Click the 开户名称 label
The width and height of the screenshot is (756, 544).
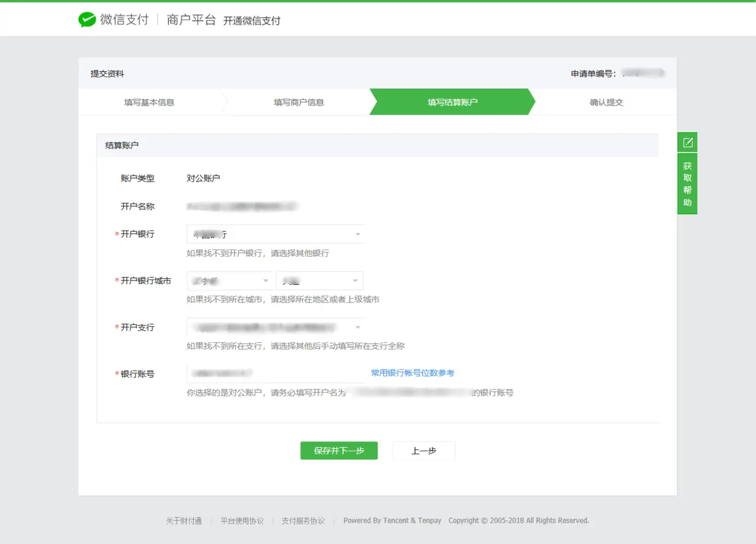(x=138, y=207)
